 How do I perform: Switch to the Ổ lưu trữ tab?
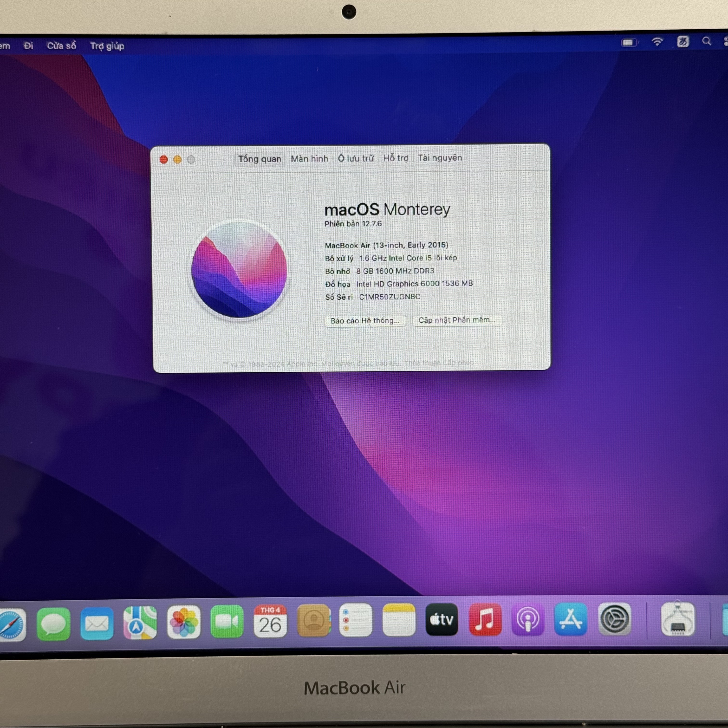pos(355,158)
